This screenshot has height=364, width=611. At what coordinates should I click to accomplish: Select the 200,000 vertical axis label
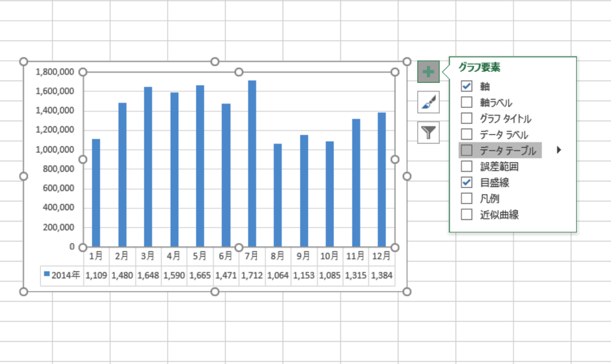pos(58,227)
